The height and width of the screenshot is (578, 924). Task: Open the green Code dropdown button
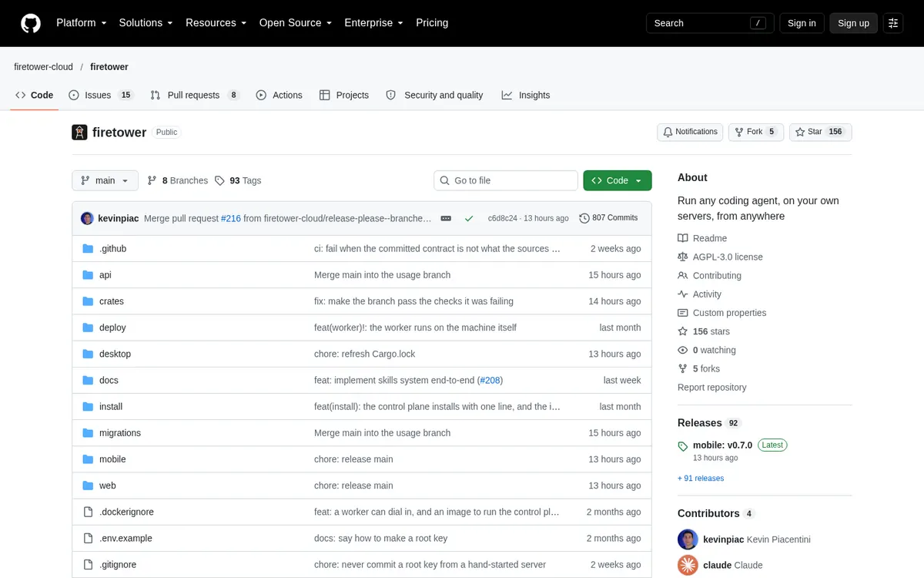pos(618,180)
